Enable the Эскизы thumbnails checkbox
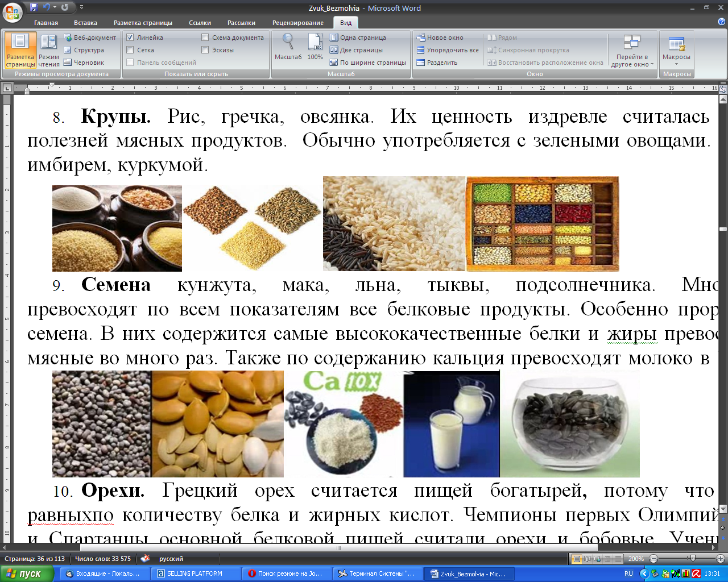728x582 pixels. click(205, 50)
